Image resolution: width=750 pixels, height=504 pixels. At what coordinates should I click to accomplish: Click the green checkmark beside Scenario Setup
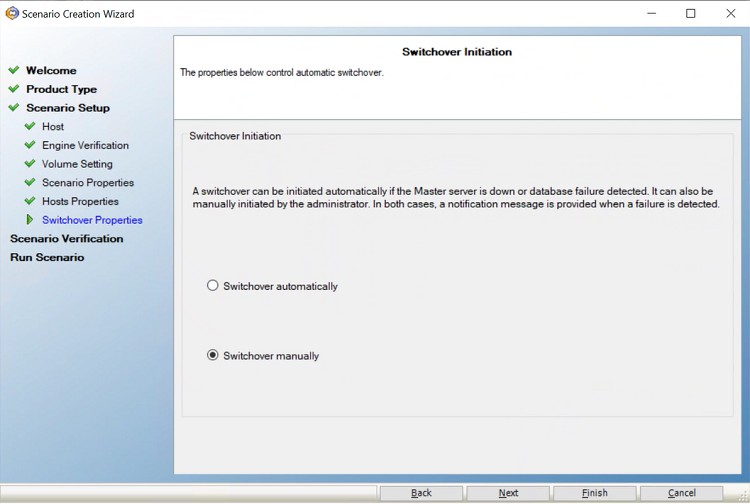(14, 108)
